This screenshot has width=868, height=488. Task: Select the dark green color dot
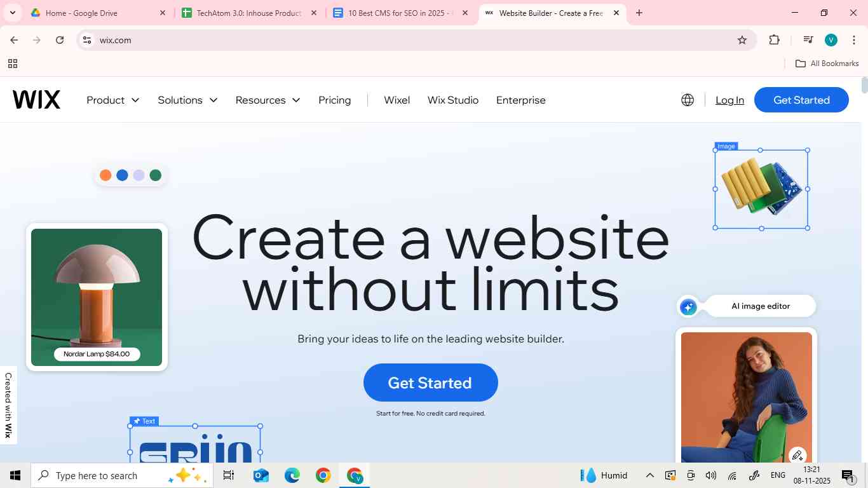tap(156, 175)
